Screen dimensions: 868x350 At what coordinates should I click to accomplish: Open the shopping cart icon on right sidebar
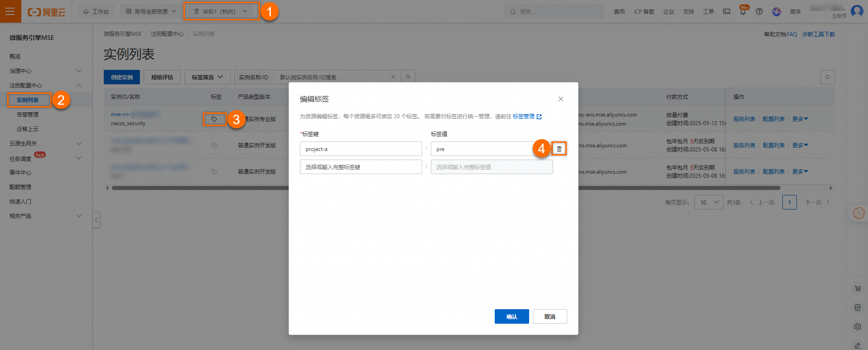tap(857, 288)
